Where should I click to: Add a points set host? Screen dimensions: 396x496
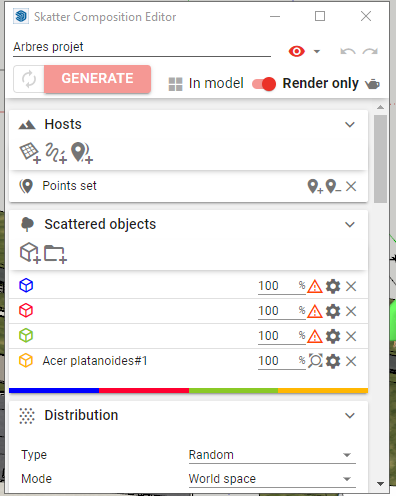point(82,153)
